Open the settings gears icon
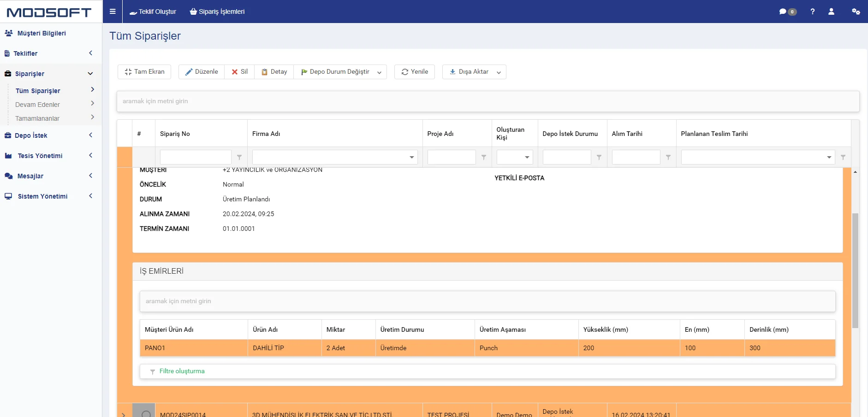Screen dimensions: 868x417 (856, 12)
